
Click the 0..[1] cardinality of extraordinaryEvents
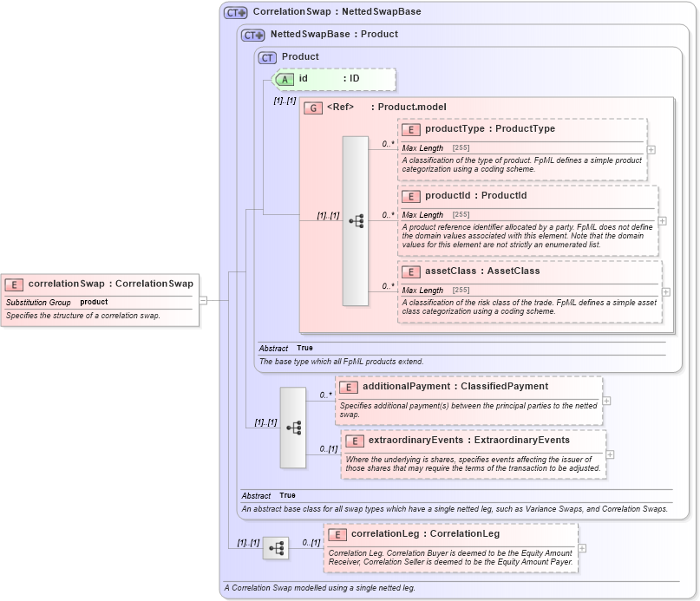click(x=329, y=448)
